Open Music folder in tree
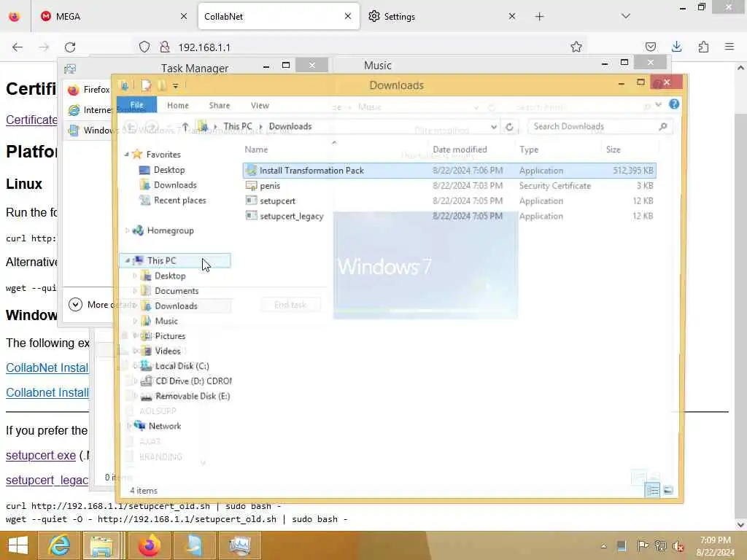 tap(166, 321)
